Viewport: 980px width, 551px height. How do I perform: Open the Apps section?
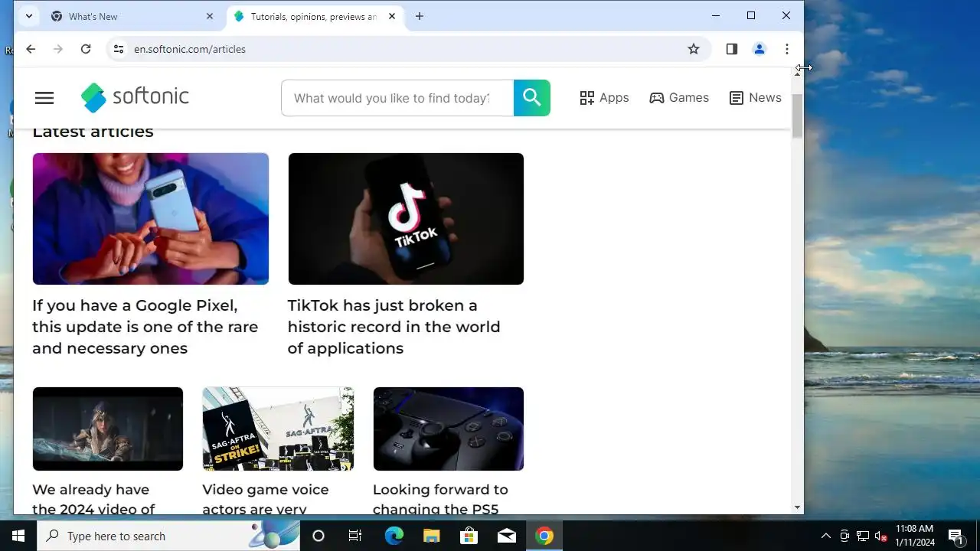tap(604, 98)
